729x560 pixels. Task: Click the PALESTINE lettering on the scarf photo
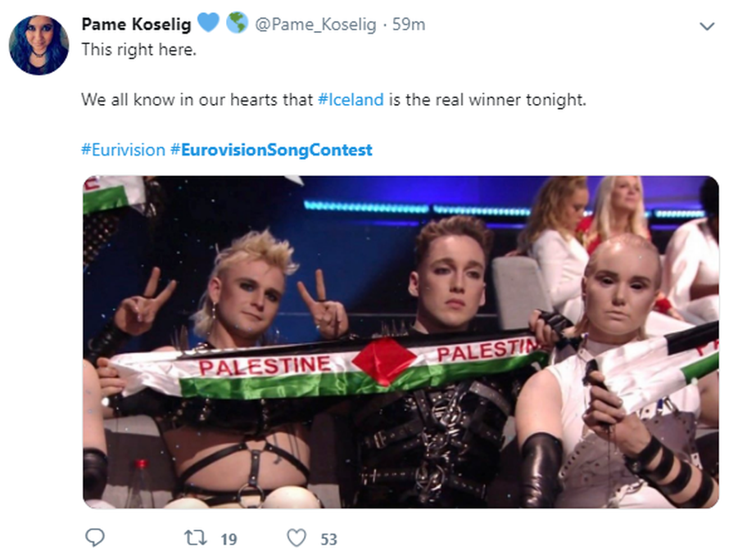click(x=265, y=365)
